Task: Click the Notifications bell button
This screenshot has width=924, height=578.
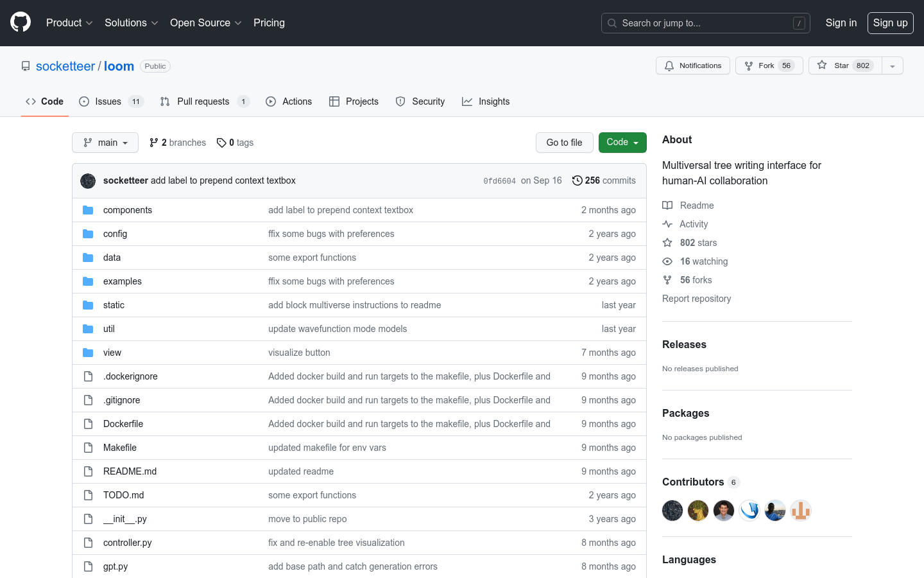Action: 692,66
